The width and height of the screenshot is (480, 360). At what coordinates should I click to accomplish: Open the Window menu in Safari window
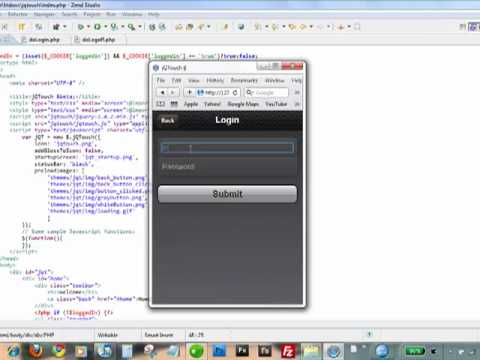click(x=275, y=80)
